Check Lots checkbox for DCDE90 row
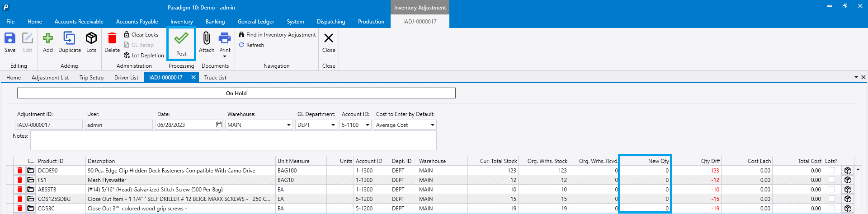 pos(831,171)
